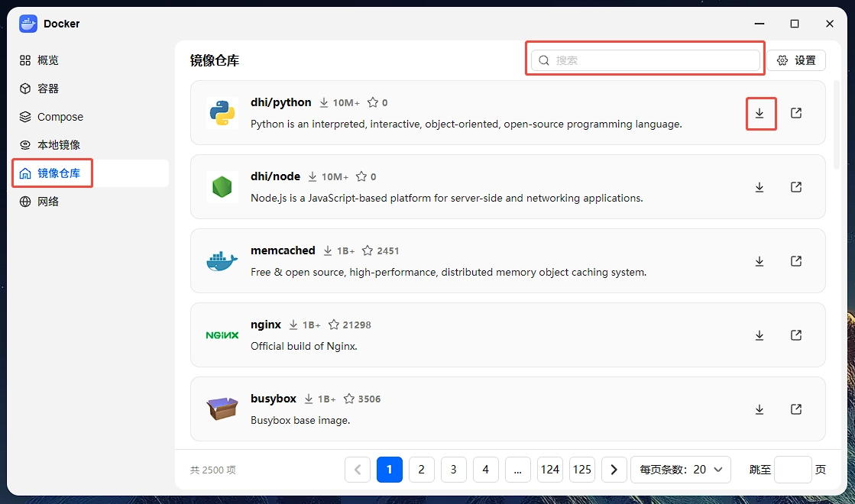Open busybox external link icon

coord(795,410)
